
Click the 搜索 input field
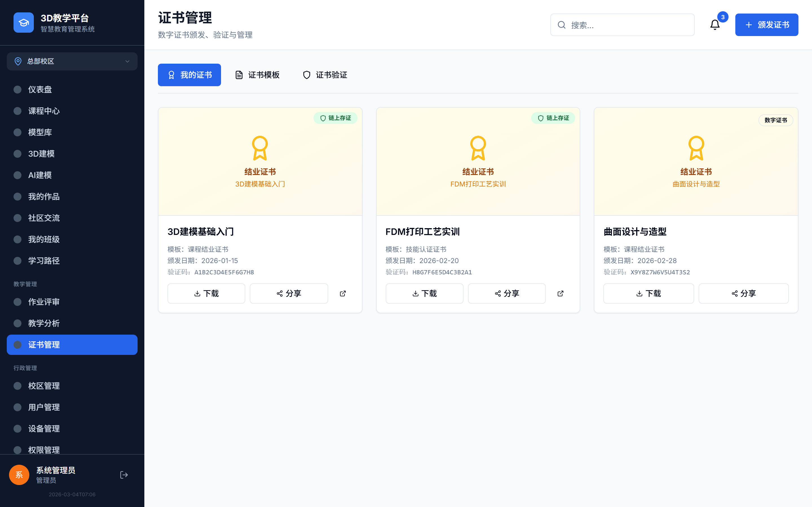coord(623,25)
